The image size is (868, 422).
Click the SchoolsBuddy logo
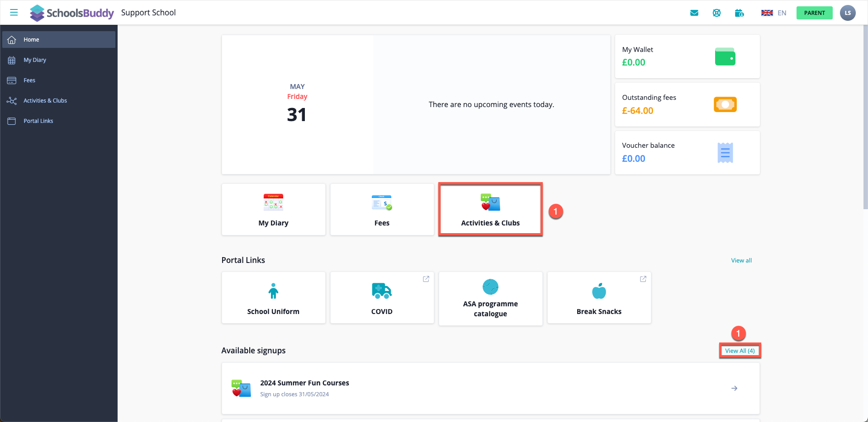pyautogui.click(x=71, y=13)
